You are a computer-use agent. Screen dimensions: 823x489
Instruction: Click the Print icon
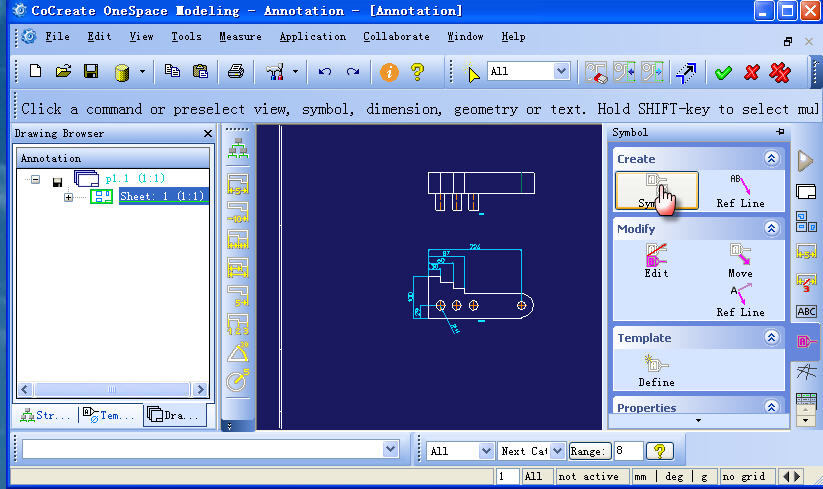point(236,71)
